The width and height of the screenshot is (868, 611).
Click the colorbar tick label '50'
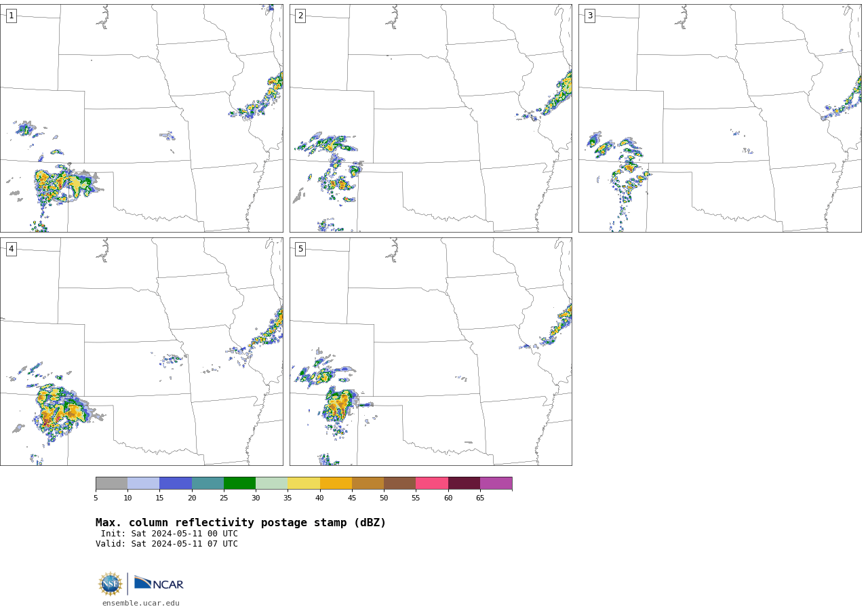(x=384, y=498)
